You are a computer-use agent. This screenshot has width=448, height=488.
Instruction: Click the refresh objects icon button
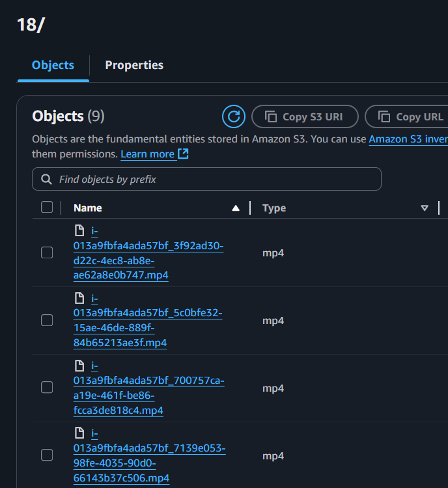234,116
